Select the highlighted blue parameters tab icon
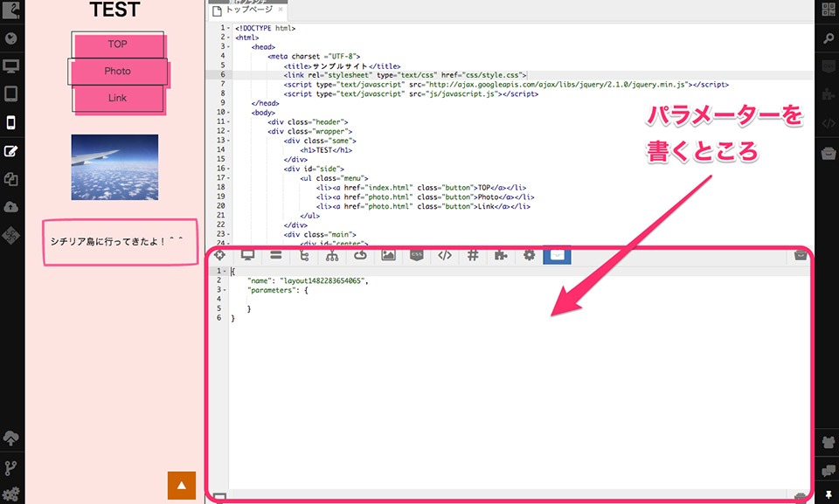The width and height of the screenshot is (839, 504). pyautogui.click(x=557, y=255)
